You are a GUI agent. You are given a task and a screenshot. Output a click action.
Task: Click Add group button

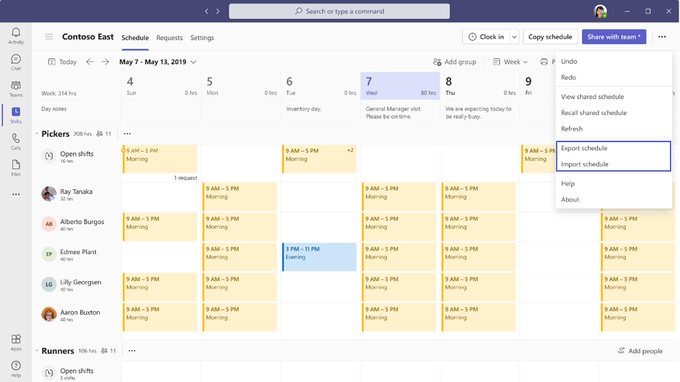(454, 62)
